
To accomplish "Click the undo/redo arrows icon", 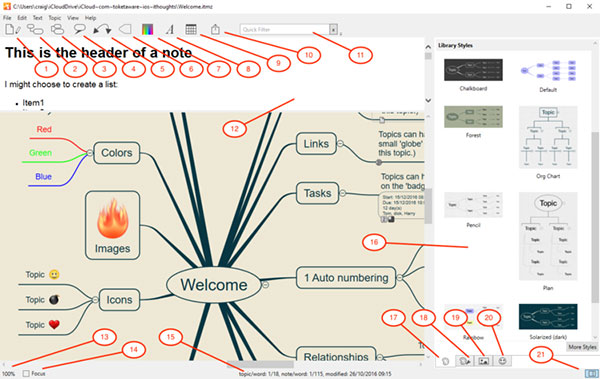I will pyautogui.click(x=102, y=29).
